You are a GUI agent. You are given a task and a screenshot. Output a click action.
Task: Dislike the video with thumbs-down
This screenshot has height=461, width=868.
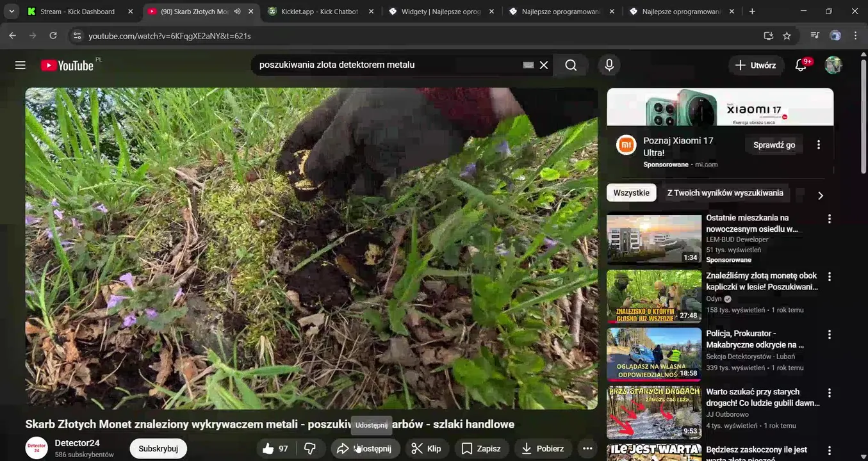click(x=310, y=449)
